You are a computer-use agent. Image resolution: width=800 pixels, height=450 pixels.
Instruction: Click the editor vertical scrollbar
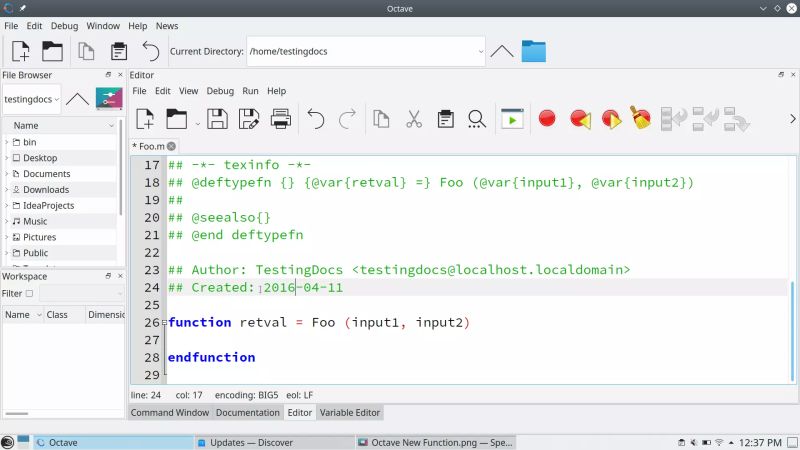792,332
